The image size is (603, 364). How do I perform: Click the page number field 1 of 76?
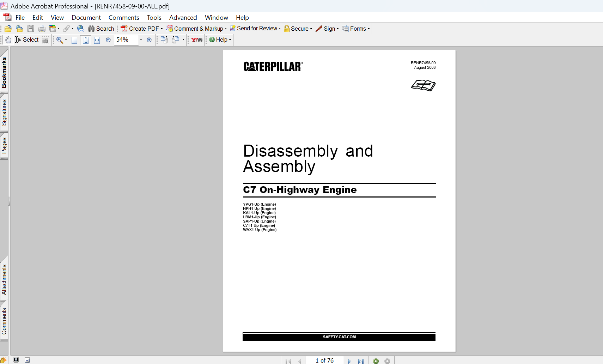(324, 360)
